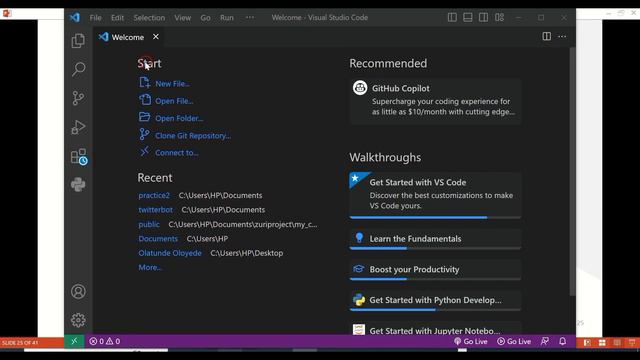The image size is (640, 360).
Task: Open the Source Control view
Action: click(78, 98)
